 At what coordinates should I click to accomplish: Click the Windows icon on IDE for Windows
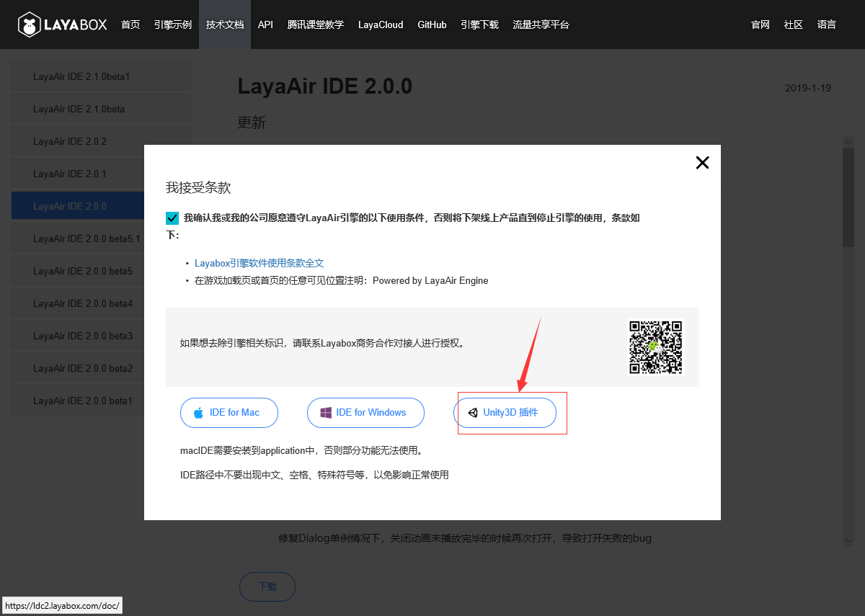coord(327,412)
